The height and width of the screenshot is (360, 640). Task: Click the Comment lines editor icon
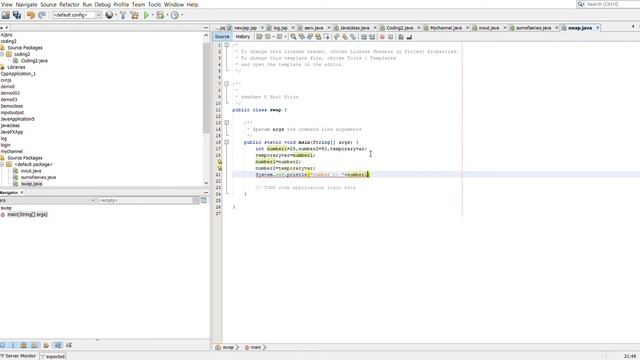(401, 37)
